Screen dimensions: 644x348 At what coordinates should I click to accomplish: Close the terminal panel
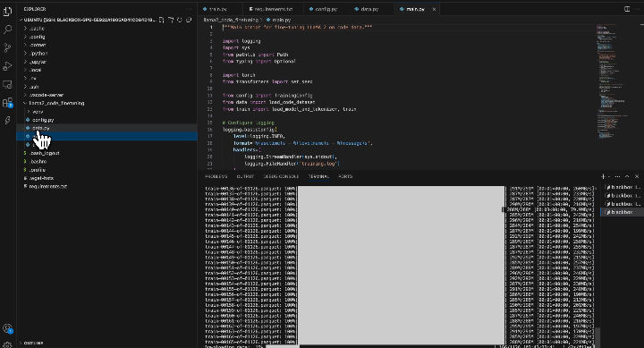[x=637, y=176]
